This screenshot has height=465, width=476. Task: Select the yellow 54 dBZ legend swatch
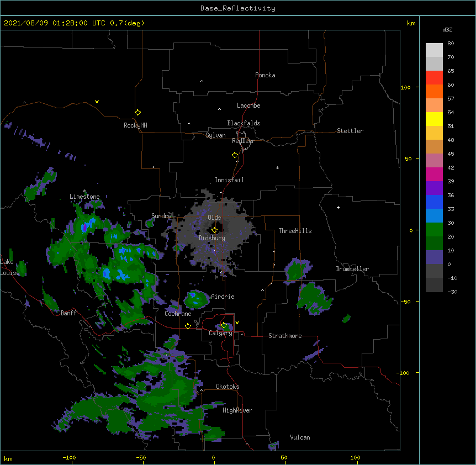pos(434,119)
